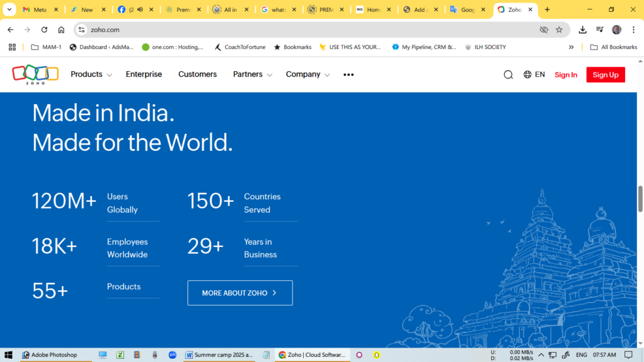Expand the Partners dropdown menu
This screenshot has width=644, height=362.
click(253, 74)
